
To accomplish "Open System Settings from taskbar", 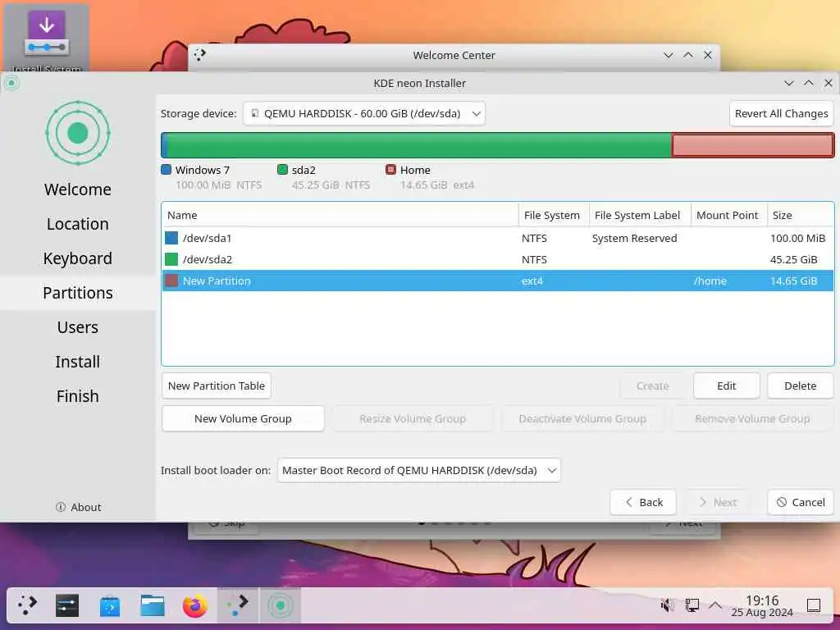I will click(67, 605).
